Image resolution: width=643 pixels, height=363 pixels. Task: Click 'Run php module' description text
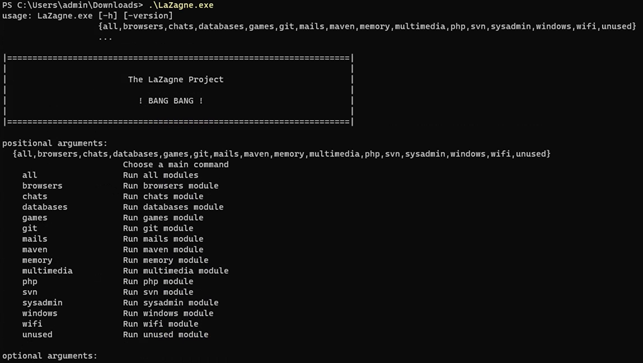point(158,281)
